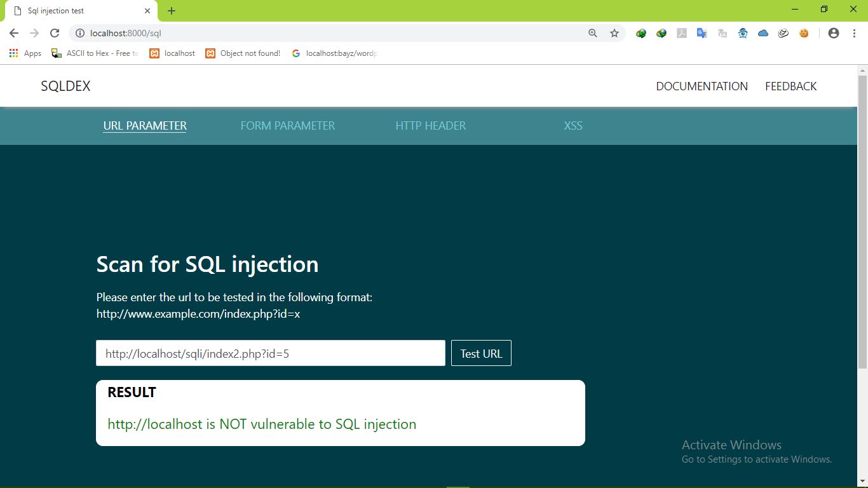Image resolution: width=868 pixels, height=488 pixels.
Task: Click the scrollbar up arrow
Action: point(862,70)
